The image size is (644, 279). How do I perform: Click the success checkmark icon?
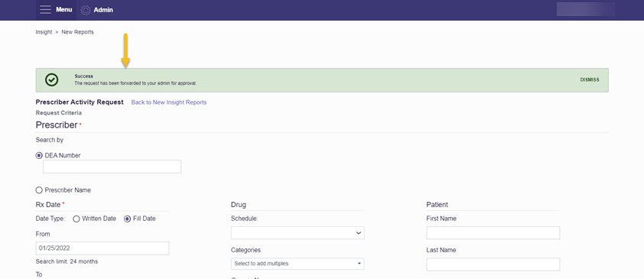[x=52, y=80]
